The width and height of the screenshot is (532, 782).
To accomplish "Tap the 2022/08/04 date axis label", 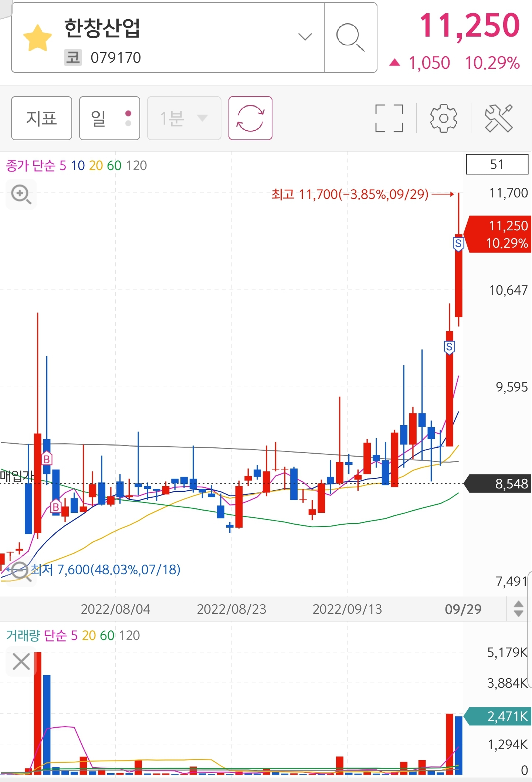I will 115,609.
